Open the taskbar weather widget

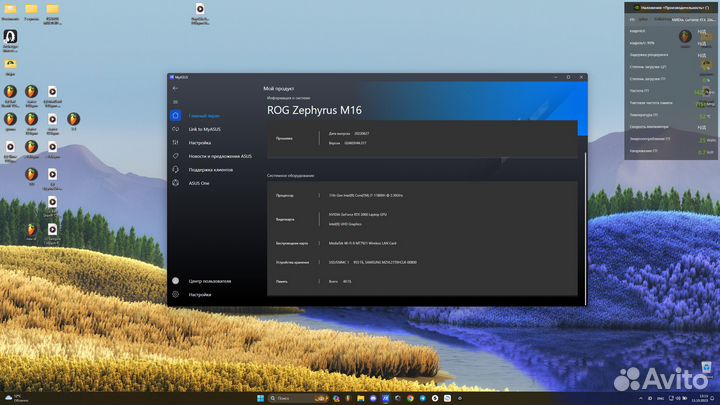click(x=16, y=398)
